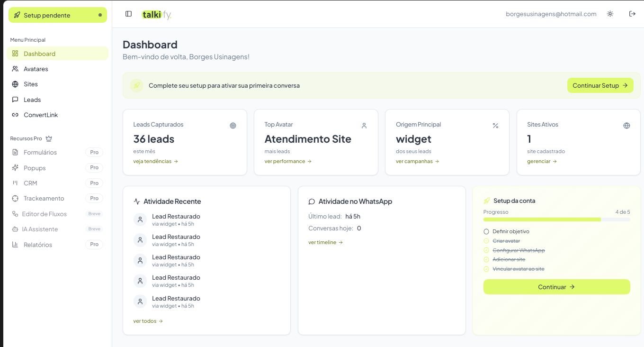Open veja tendências link

click(156, 161)
